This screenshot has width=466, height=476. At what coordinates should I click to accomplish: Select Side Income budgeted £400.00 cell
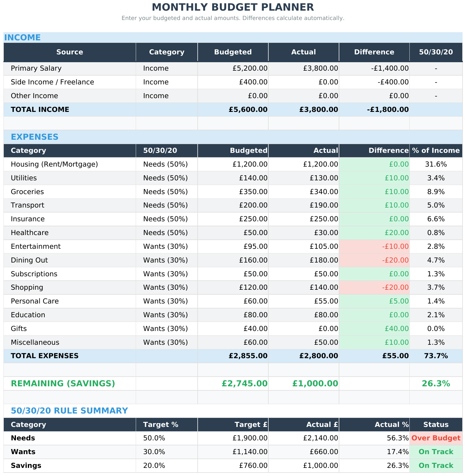[233, 82]
